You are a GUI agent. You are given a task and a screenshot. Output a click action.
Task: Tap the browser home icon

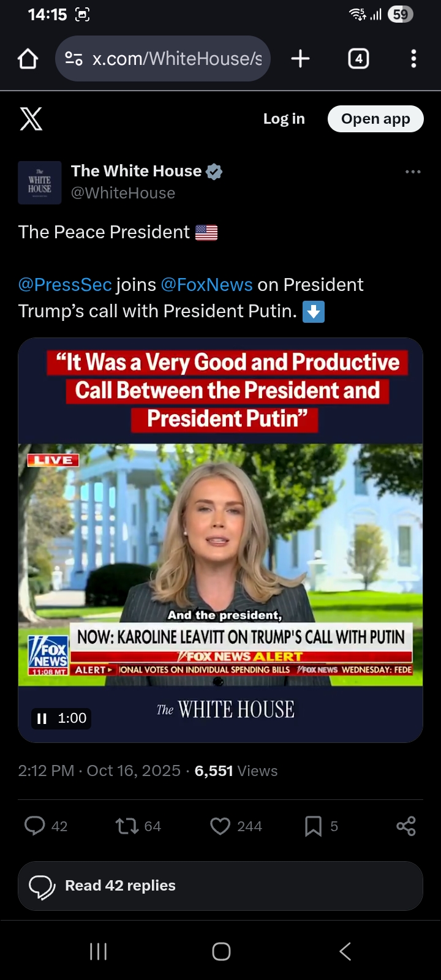click(x=28, y=59)
